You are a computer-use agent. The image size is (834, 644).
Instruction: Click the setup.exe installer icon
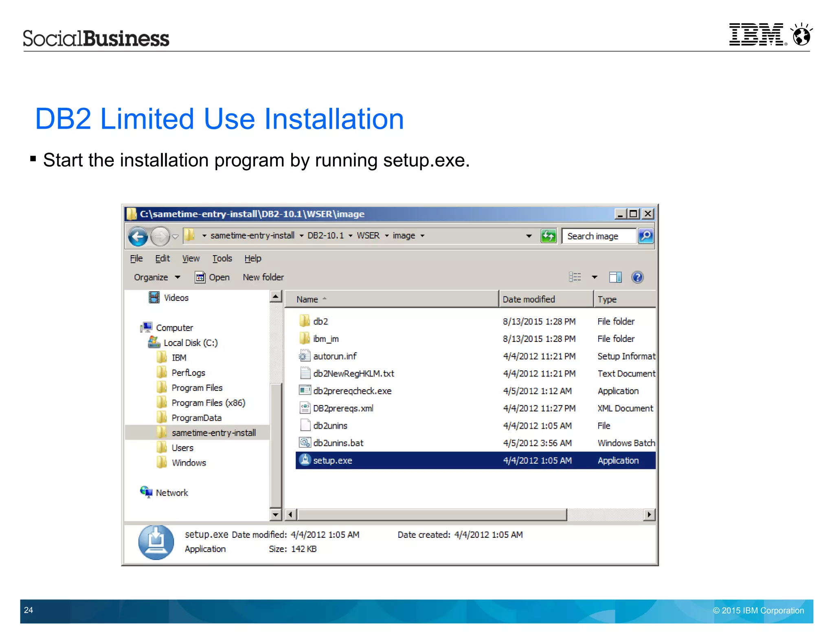pyautogui.click(x=305, y=460)
